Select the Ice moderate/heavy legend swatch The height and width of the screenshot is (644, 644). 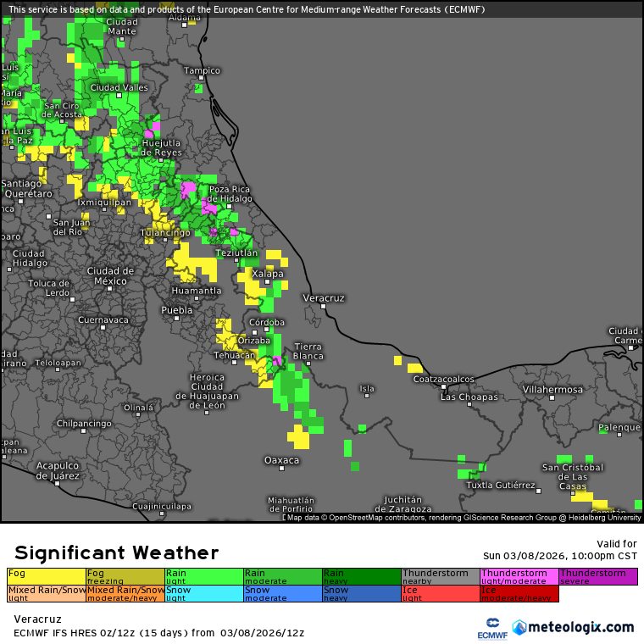click(x=519, y=593)
